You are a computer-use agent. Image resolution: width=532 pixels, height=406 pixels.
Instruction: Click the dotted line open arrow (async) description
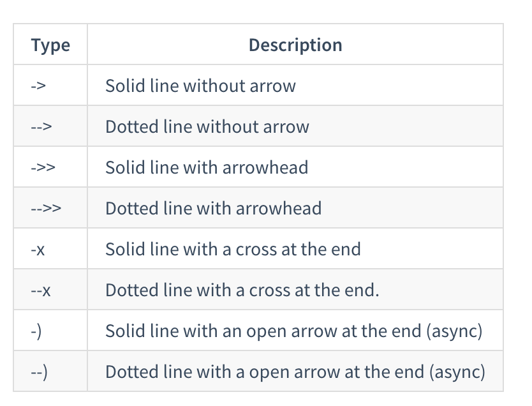(x=295, y=372)
